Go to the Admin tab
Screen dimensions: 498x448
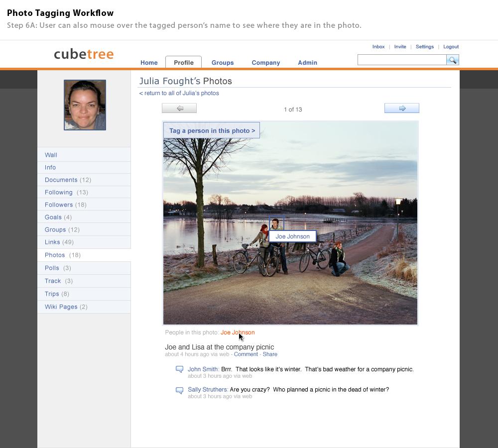click(307, 63)
